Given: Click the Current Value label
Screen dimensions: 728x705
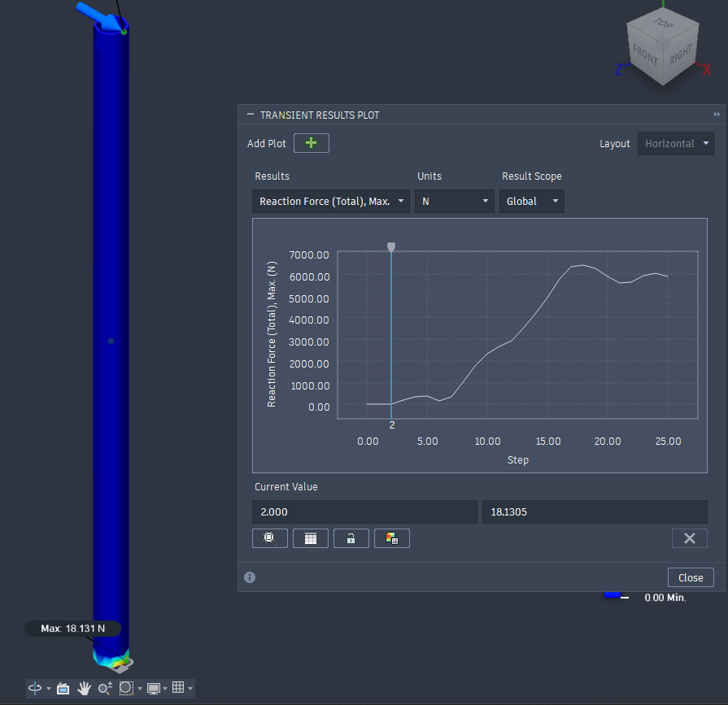Looking at the screenshot, I should coord(286,487).
